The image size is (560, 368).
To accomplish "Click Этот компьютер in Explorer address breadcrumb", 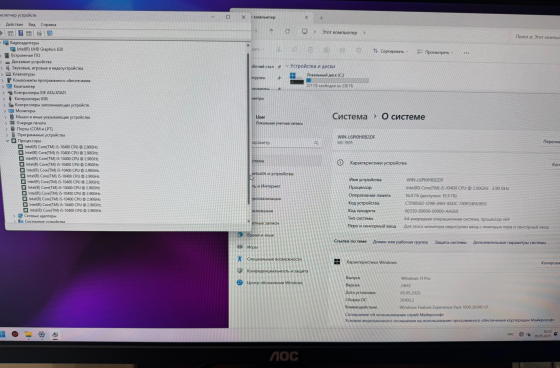I will click(339, 32).
